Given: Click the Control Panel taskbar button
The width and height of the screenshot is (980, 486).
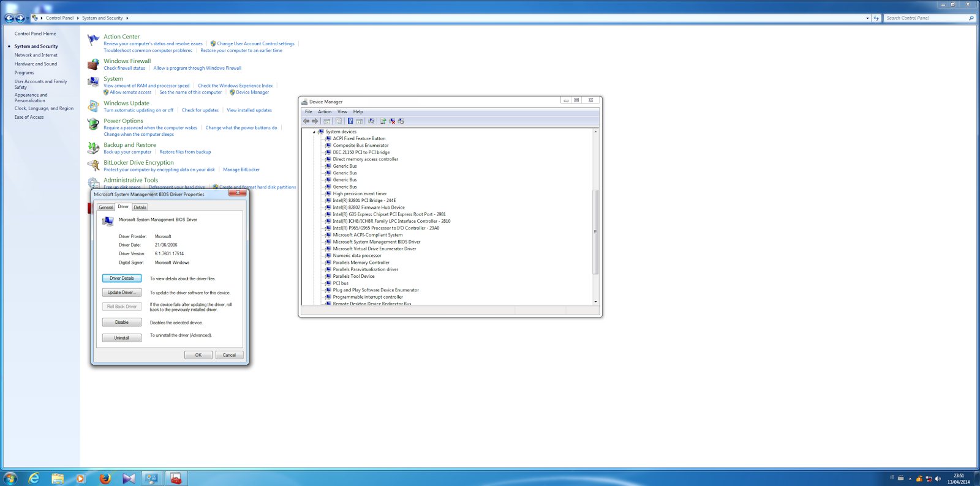Looking at the screenshot, I should pos(152,479).
